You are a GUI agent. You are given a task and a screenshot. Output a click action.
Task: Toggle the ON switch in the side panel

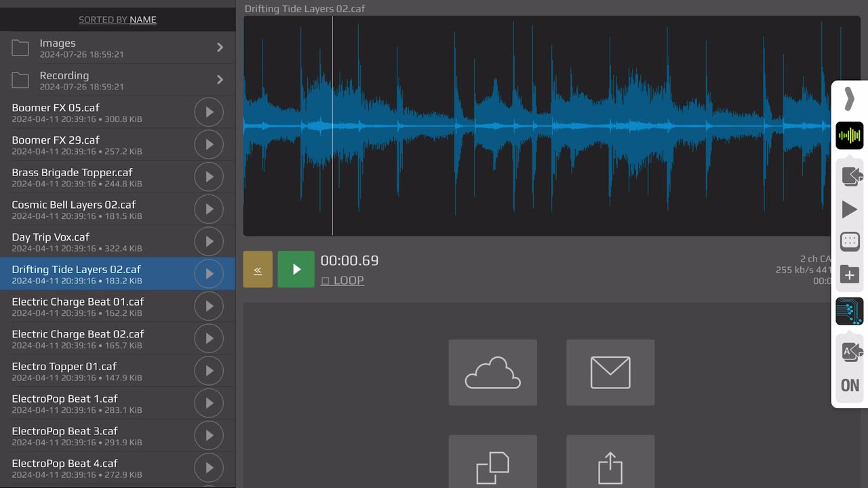[x=850, y=386]
